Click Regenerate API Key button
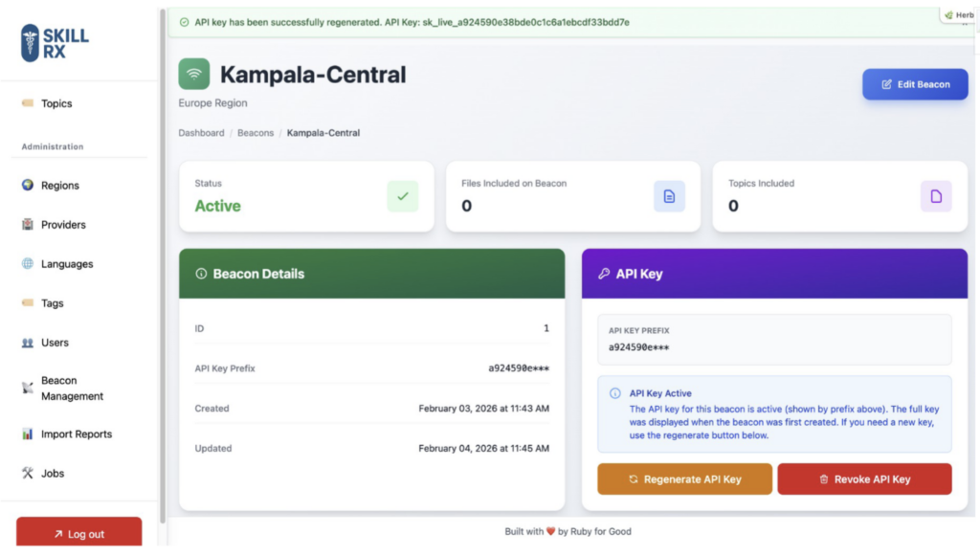980x556 pixels. point(684,479)
